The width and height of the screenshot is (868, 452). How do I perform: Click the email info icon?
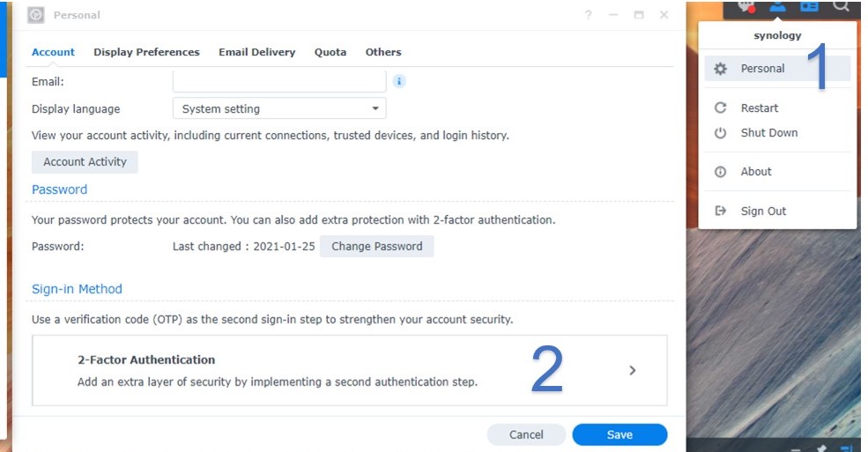click(399, 81)
